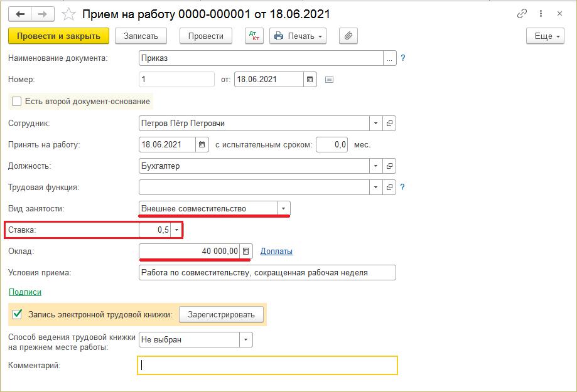Open calculator icon in Оклад field
The height and width of the screenshot is (392, 577).
246,252
